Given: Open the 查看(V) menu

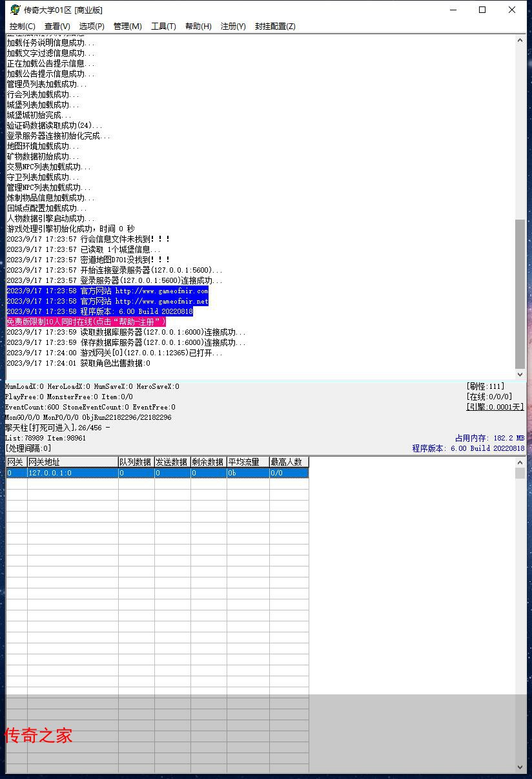Looking at the screenshot, I should [57, 26].
